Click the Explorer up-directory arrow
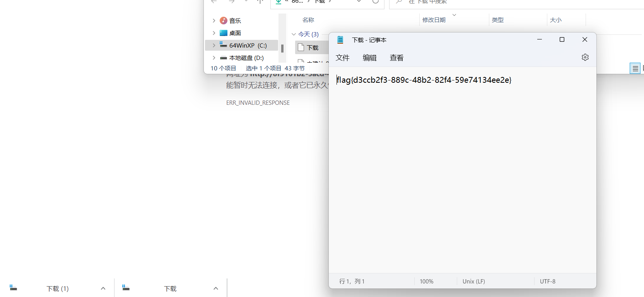Viewport: 644px width, 297px height. pos(260,2)
